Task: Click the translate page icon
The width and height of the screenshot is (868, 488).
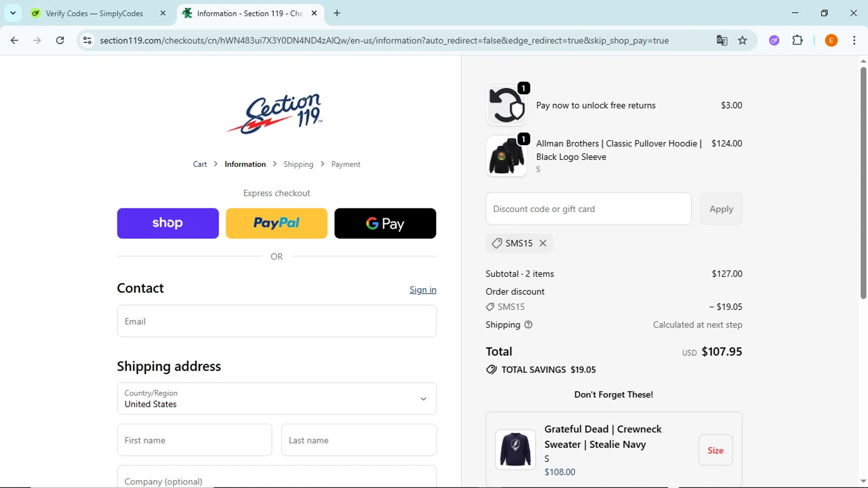Action: (722, 41)
